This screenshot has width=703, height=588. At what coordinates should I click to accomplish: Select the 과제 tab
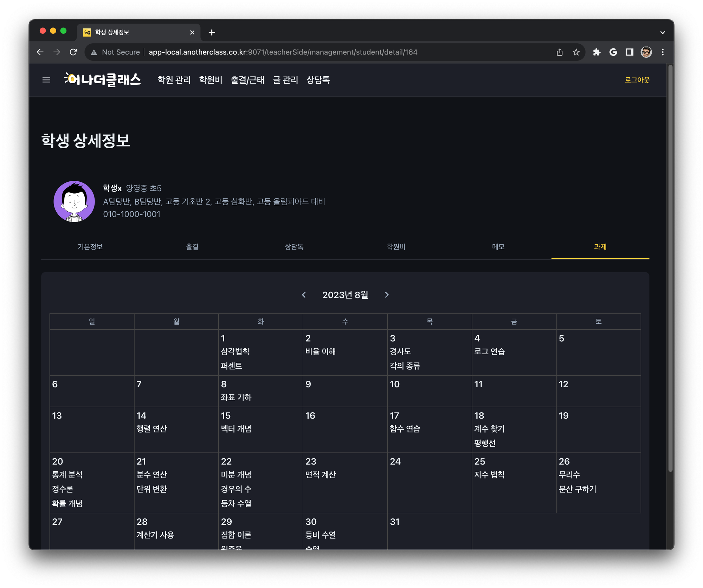click(600, 247)
